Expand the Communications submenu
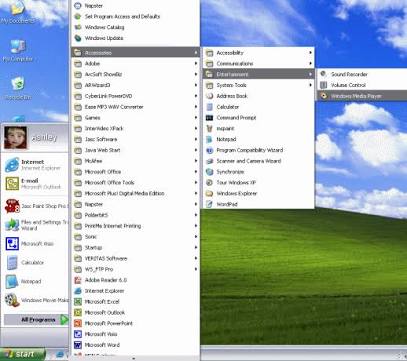This screenshot has height=361, width=407. click(x=258, y=64)
